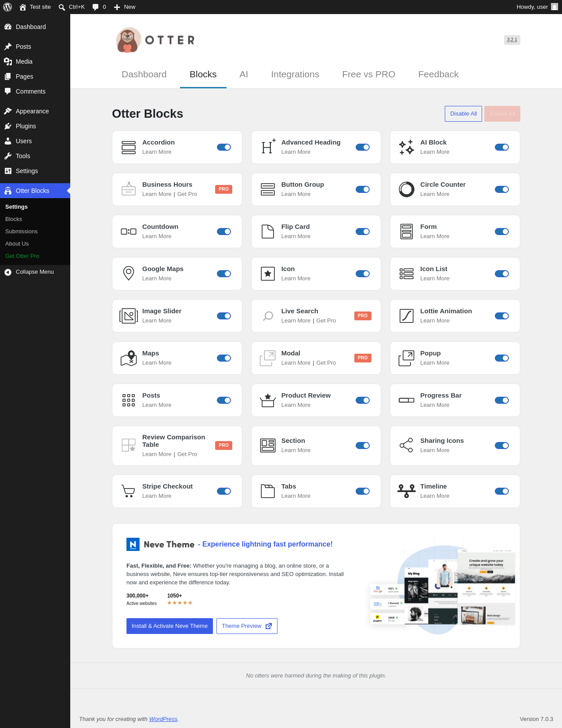562x728 pixels.
Task: Click the Stripe Checkout cart icon
Action: pos(128,491)
